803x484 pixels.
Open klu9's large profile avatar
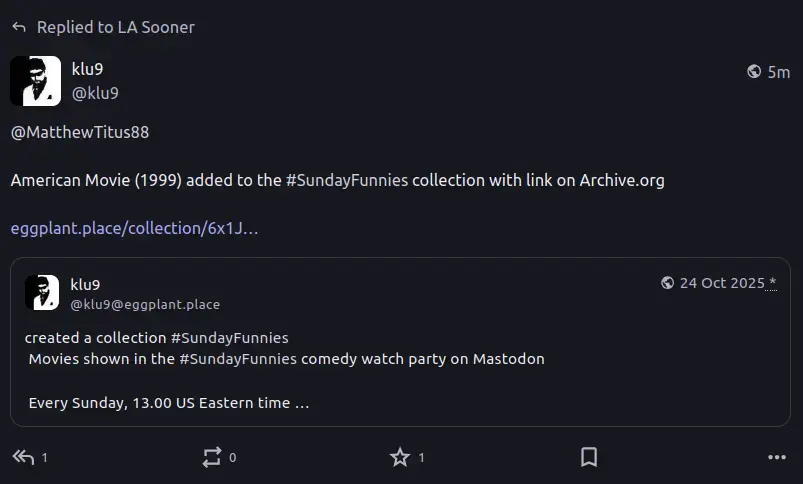tap(36, 81)
